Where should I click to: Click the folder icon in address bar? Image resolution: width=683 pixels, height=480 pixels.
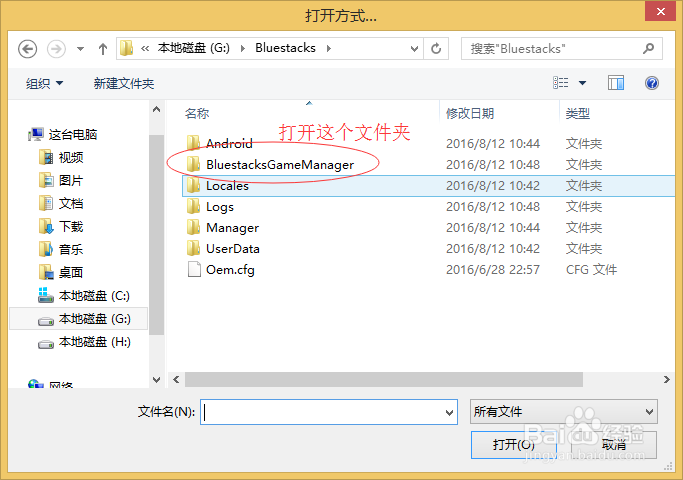pyautogui.click(x=127, y=48)
